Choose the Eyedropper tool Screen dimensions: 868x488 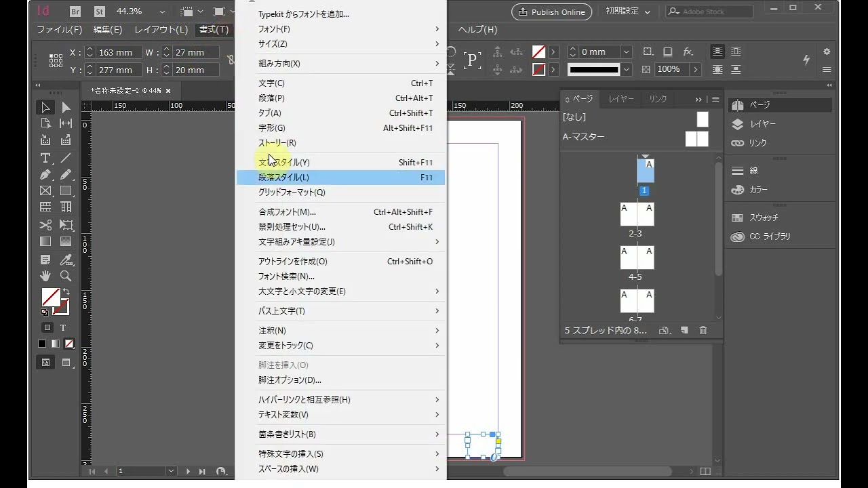point(66,260)
